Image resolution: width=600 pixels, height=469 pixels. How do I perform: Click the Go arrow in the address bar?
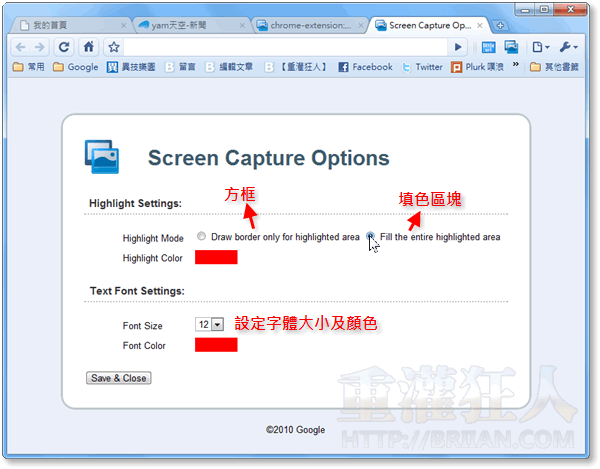point(458,47)
